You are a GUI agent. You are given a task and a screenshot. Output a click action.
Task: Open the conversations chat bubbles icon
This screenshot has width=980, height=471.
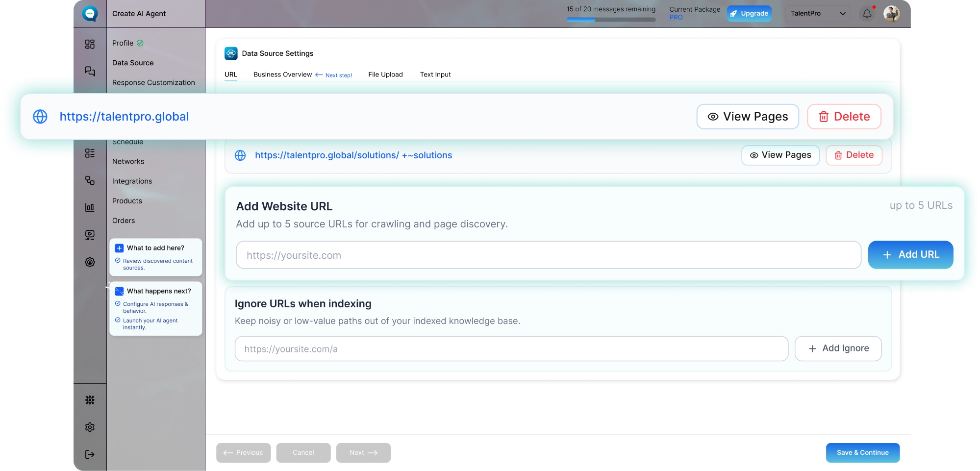click(90, 71)
